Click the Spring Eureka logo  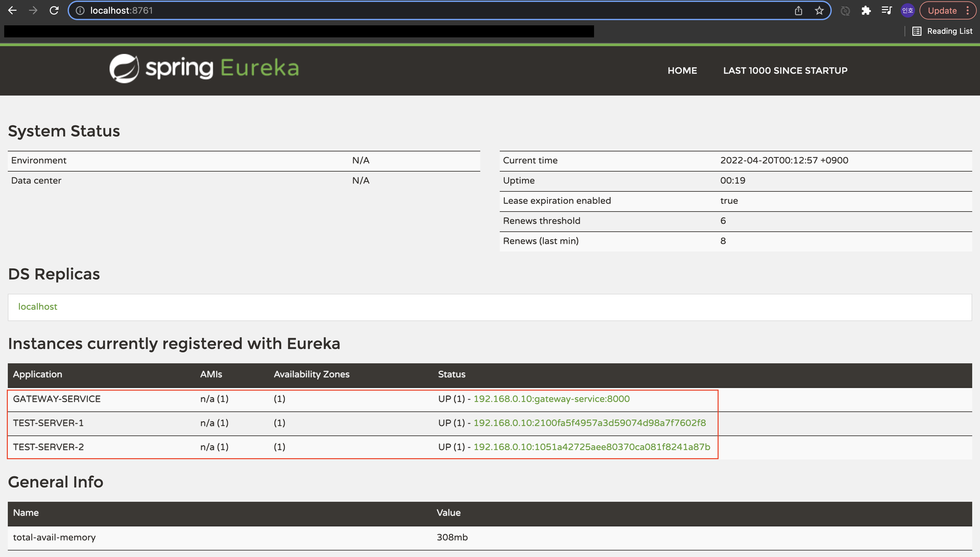(x=204, y=69)
